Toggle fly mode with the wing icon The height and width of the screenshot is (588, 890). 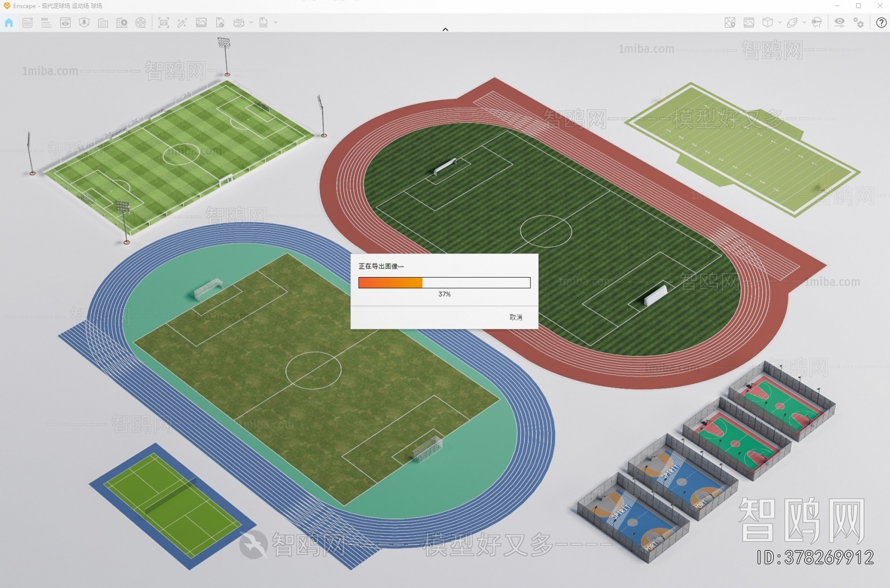click(x=793, y=22)
